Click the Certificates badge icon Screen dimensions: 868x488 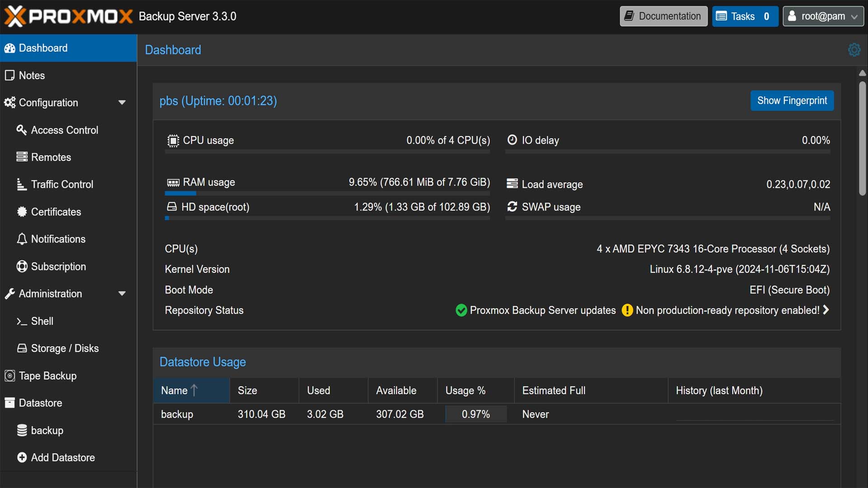click(22, 212)
